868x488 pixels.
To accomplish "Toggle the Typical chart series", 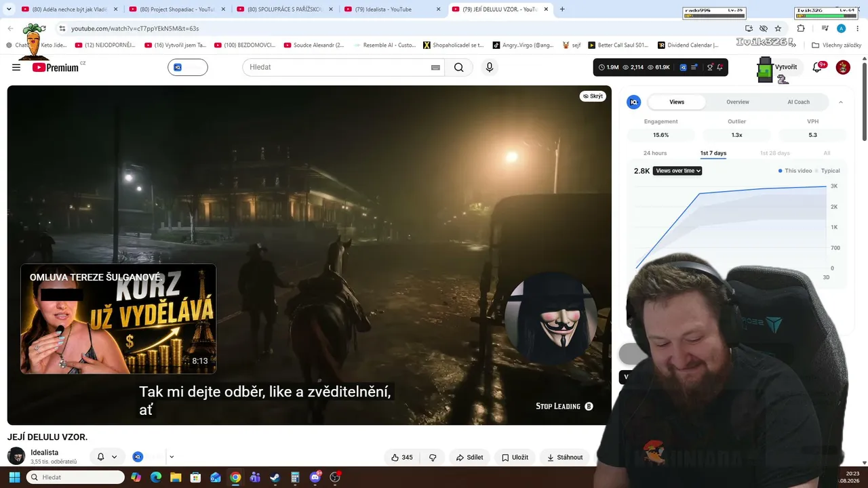I will pyautogui.click(x=827, y=171).
